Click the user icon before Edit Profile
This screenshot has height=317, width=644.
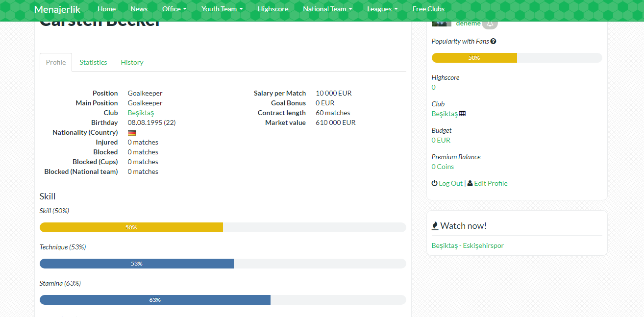[470, 183]
